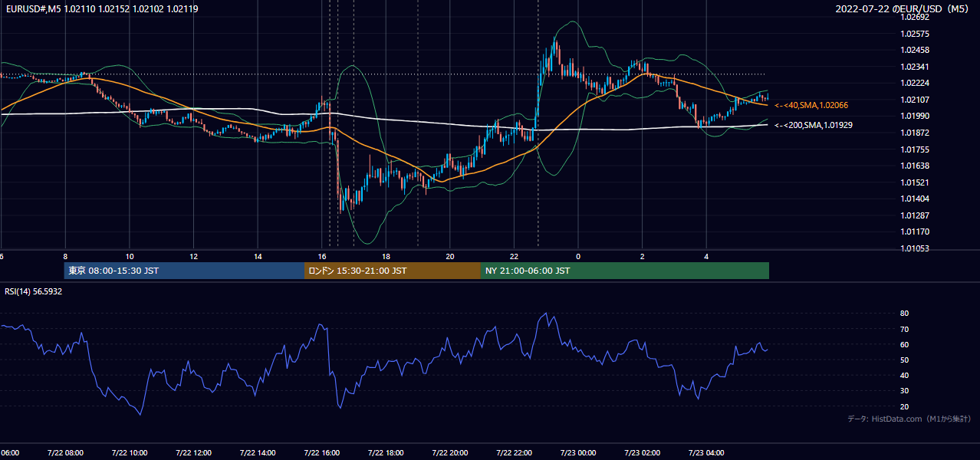Click price axis label 1.02458
The height and width of the screenshot is (460, 980).
914,51
